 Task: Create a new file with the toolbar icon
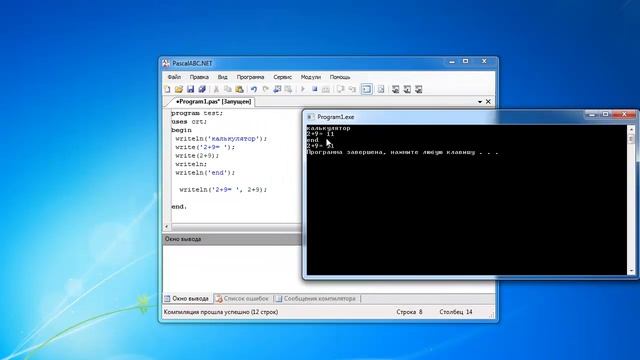pos(167,89)
